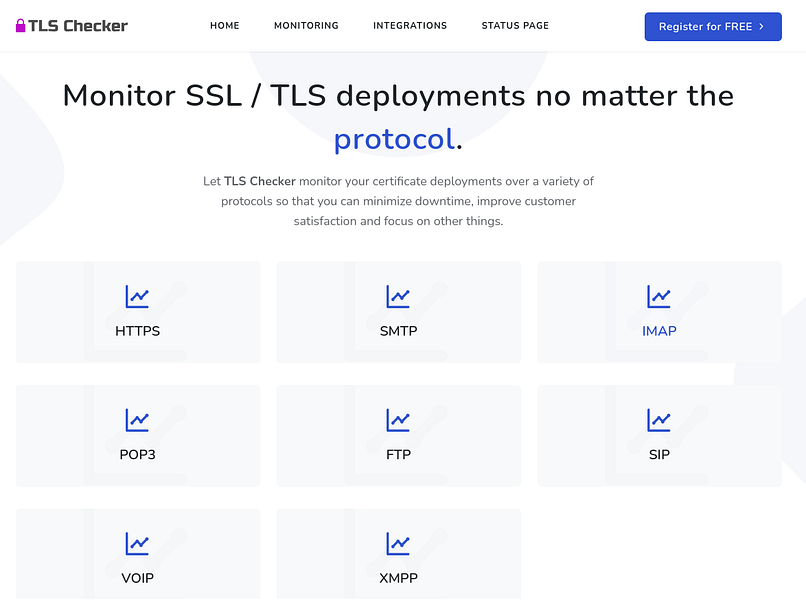Click the VOIP monitoring chart icon

[137, 542]
